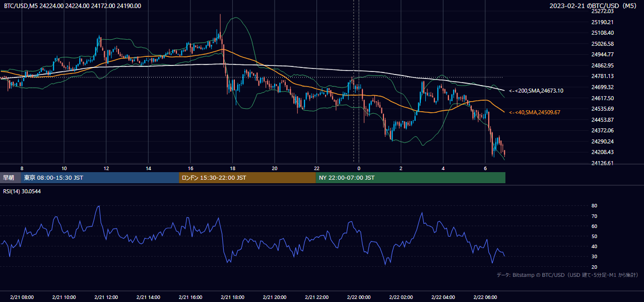The image size is (644, 302).
Task: Click the RSI level 80 axis label
Action: pos(594,206)
